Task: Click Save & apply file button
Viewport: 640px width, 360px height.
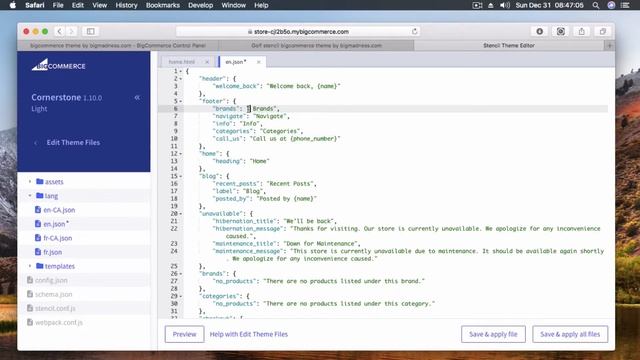Action: (x=493, y=334)
